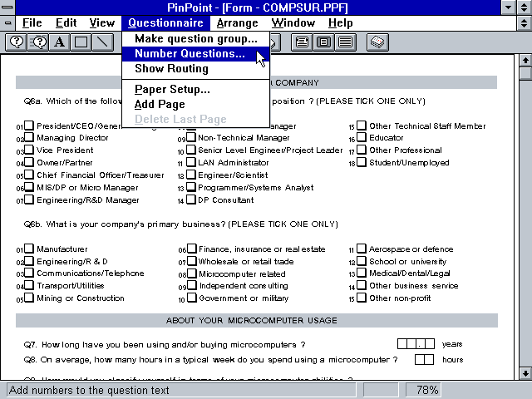Select the add question tool
This screenshot has width=532, height=399.
16,42
